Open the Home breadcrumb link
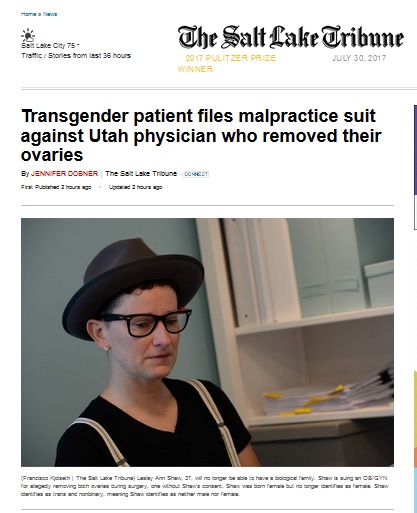 coord(28,14)
